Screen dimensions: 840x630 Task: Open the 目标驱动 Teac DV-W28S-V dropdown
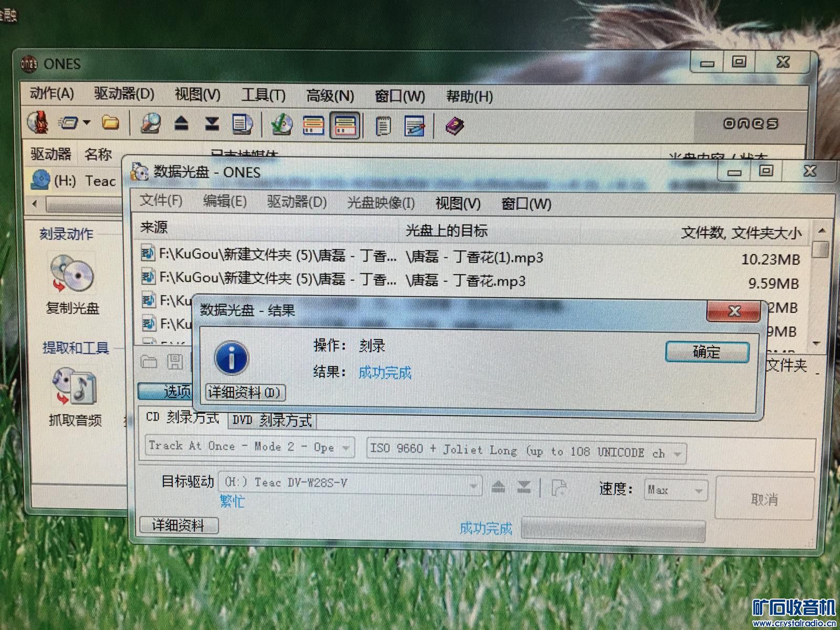(350, 484)
